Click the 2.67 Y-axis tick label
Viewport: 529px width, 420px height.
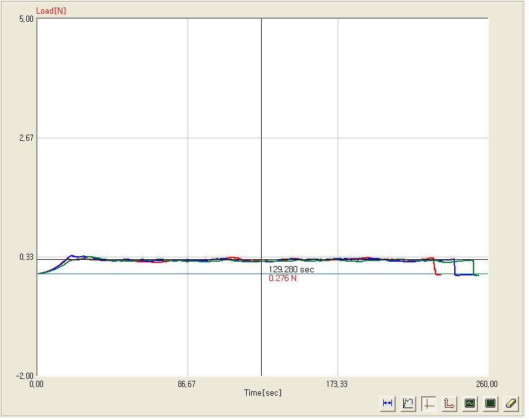[26, 138]
